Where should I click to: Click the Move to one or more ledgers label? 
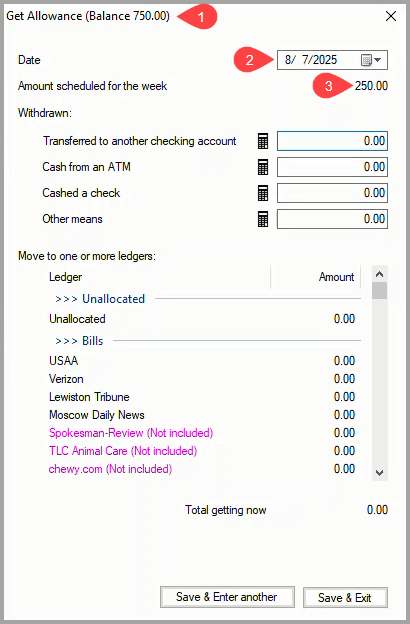click(x=87, y=256)
